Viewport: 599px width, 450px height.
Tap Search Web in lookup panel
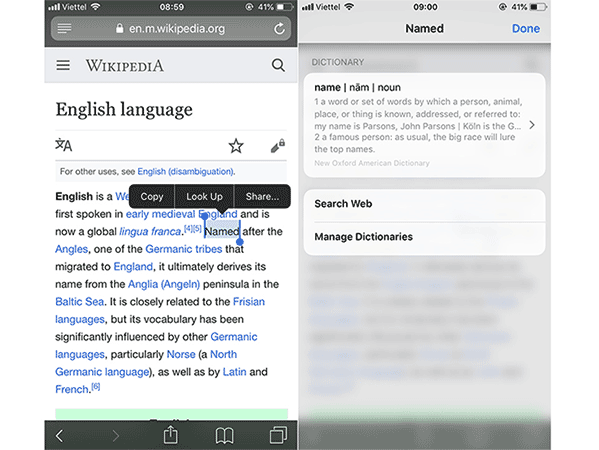click(x=424, y=204)
